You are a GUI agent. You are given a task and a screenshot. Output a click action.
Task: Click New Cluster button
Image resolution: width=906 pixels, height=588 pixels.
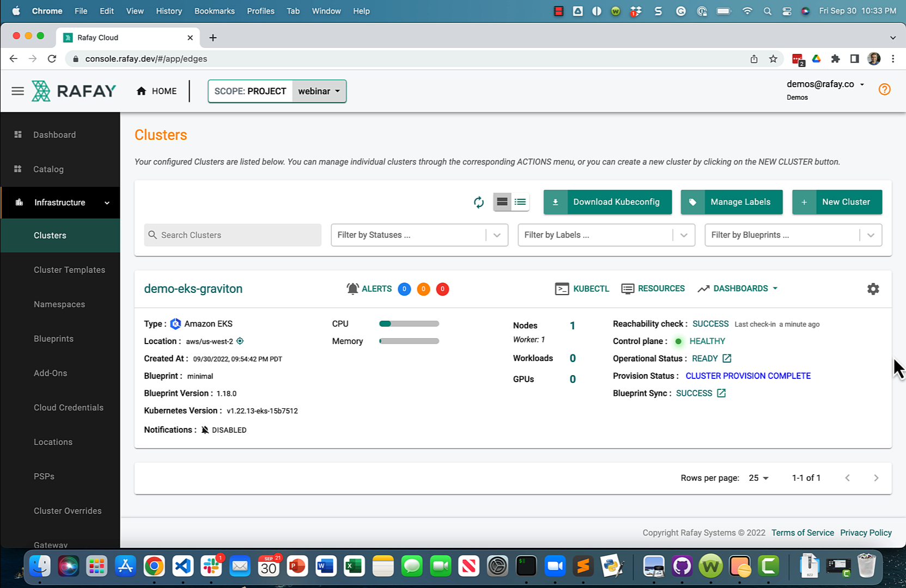point(837,202)
